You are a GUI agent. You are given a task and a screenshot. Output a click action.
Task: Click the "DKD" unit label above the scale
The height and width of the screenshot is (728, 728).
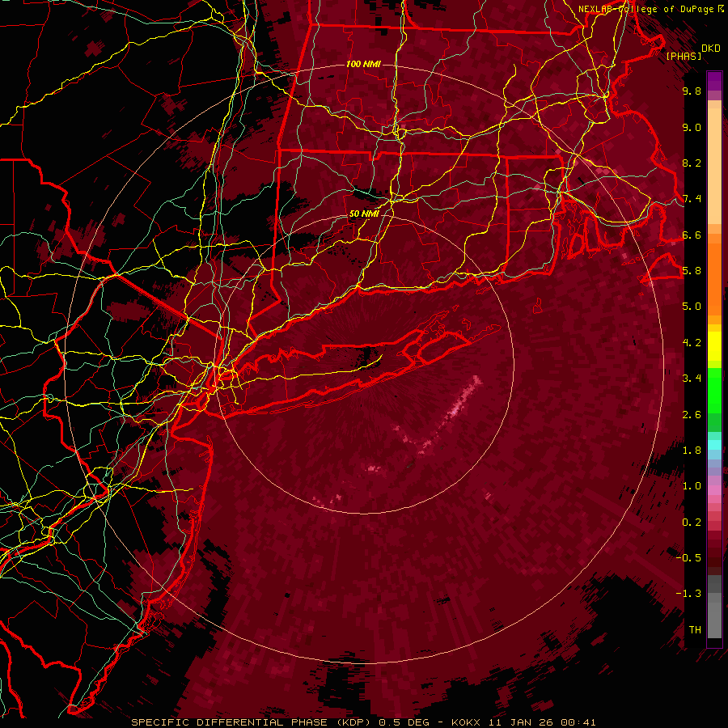(711, 49)
